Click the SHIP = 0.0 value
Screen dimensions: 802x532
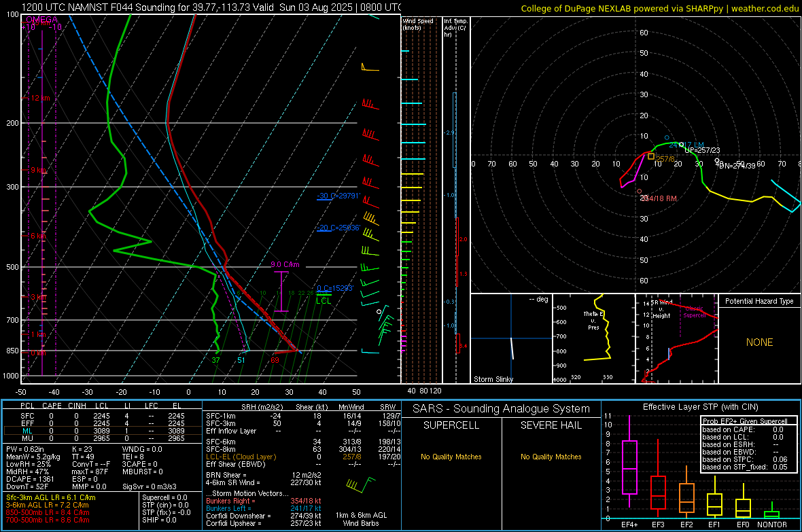[159, 520]
